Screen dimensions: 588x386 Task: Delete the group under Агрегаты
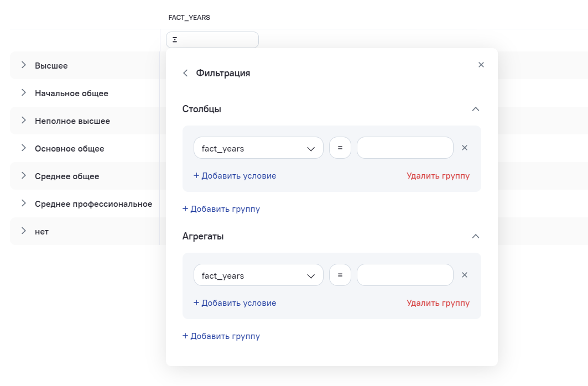click(438, 303)
